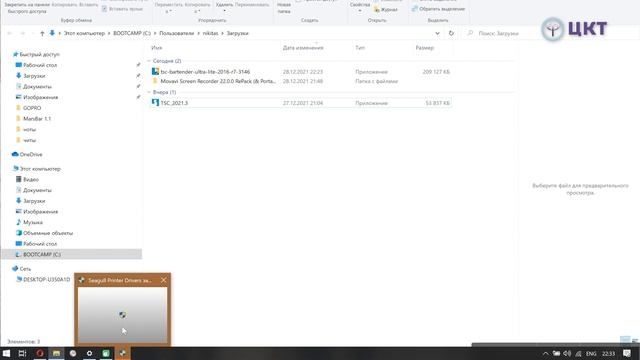Sort by Тип column header
Image resolution: width=640 pixels, height=360 pixels.
(x=360, y=48)
